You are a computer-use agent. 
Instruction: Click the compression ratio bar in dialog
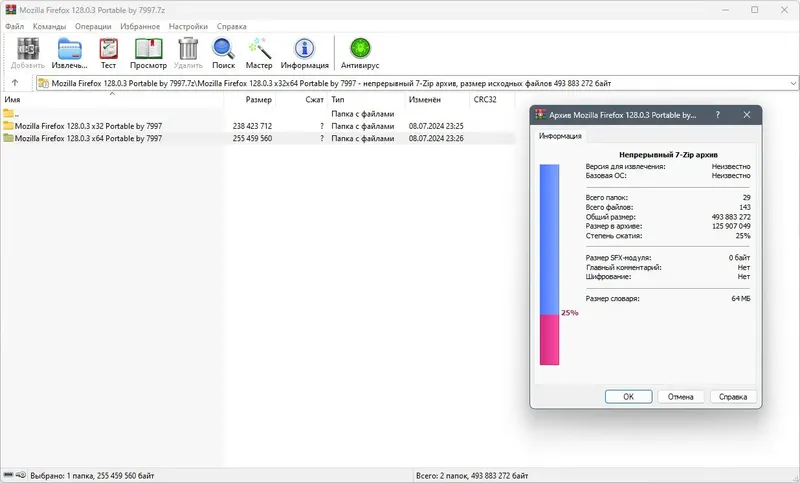click(x=549, y=265)
